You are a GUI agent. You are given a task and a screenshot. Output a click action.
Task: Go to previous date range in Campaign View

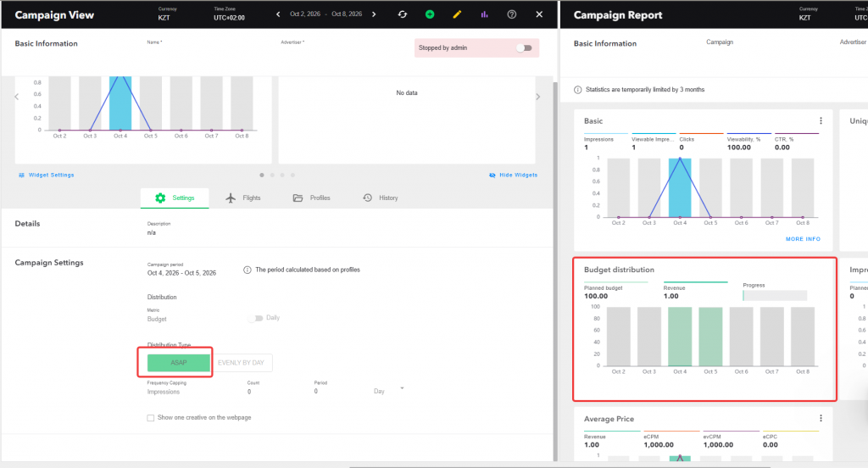click(278, 14)
